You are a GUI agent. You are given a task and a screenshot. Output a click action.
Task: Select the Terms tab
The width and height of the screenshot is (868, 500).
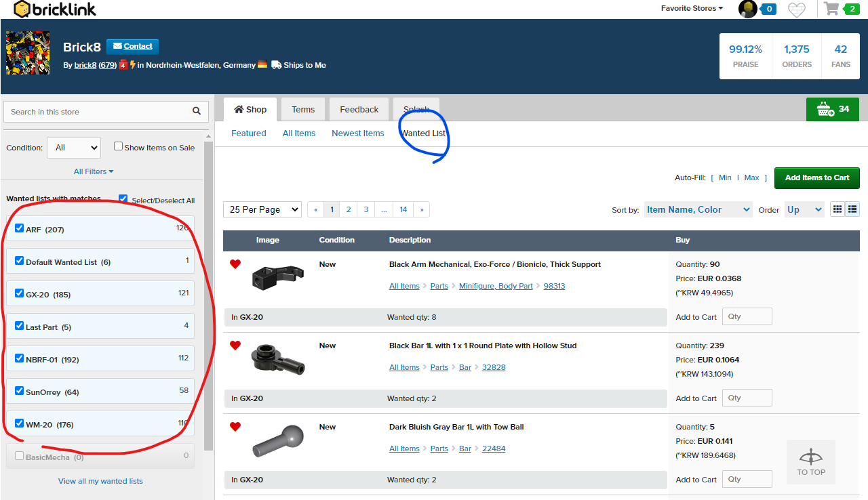click(303, 109)
